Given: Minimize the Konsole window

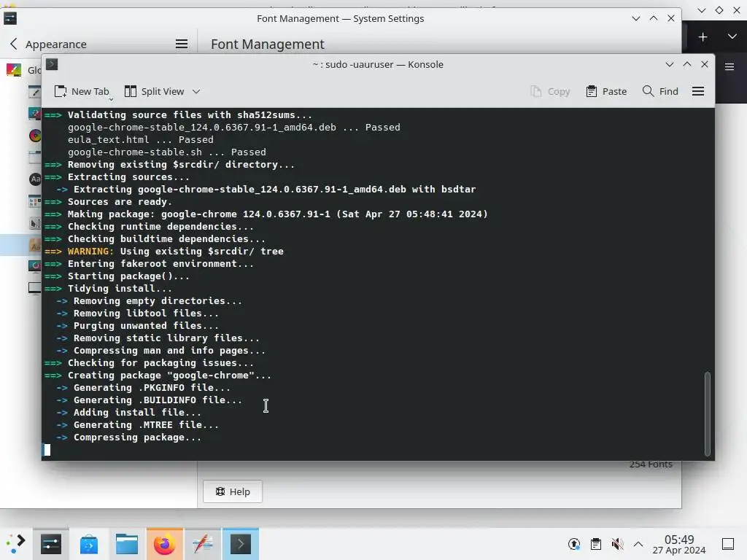Looking at the screenshot, I should click(670, 64).
